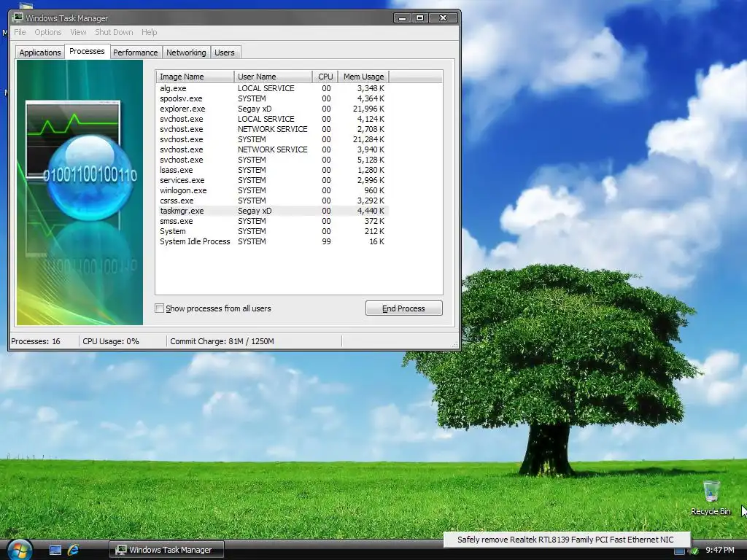This screenshot has width=747, height=560.
Task: Select svchost.exe using 5,128 K
Action: 273,160
